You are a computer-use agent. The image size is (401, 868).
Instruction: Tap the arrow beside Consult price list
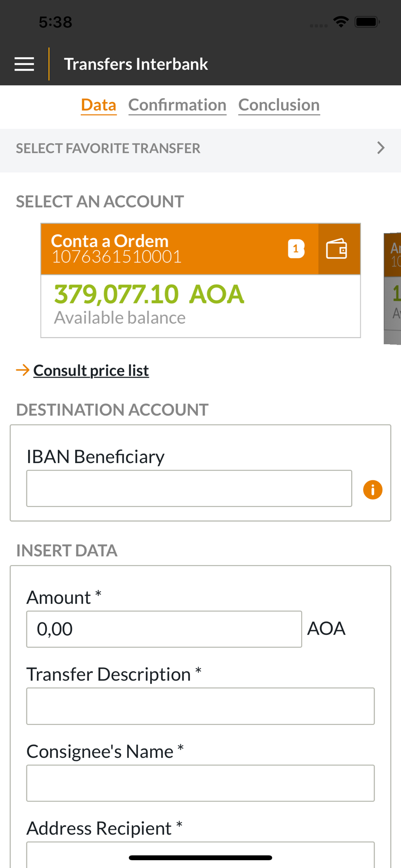(23, 370)
